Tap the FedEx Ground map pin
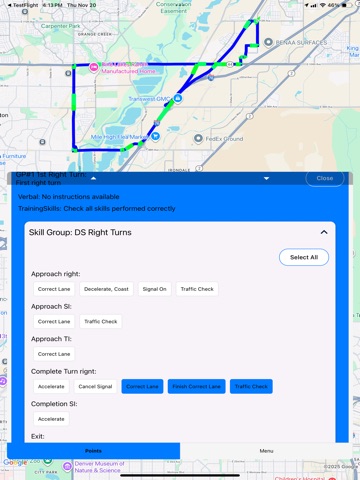Image resolution: width=360 pixels, height=480 pixels. (x=198, y=138)
